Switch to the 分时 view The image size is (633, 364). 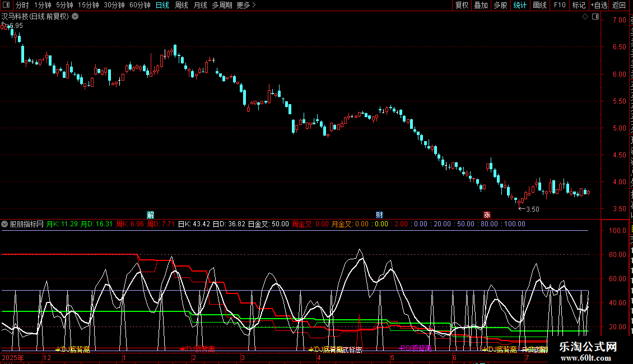coord(22,5)
